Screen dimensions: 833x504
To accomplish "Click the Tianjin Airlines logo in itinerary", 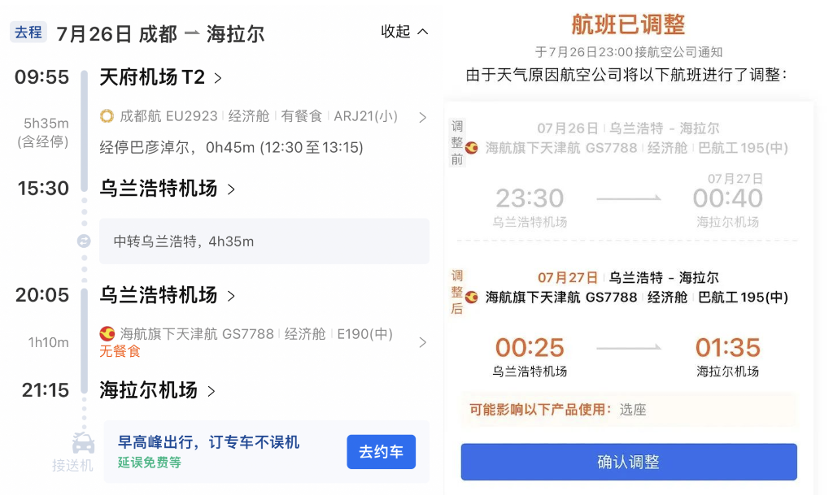I will click(x=107, y=333).
